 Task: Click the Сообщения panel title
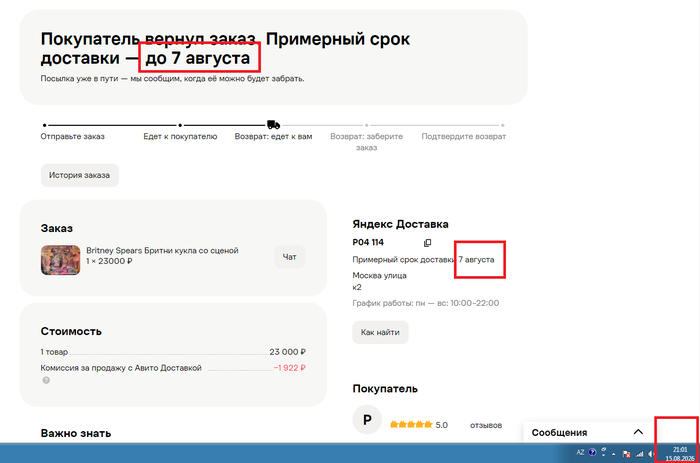tap(559, 433)
